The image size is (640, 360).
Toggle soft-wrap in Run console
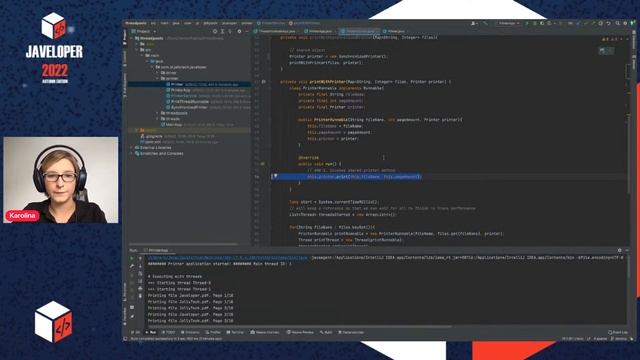[x=140, y=273]
